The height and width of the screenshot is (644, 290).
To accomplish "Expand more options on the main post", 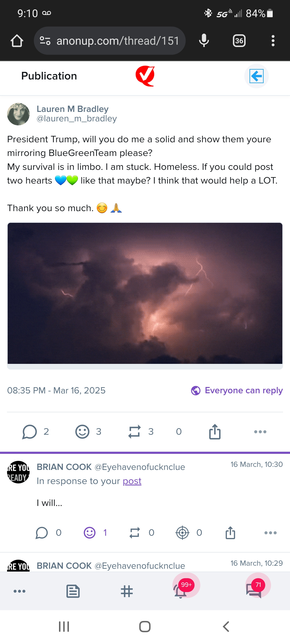I will click(260, 432).
